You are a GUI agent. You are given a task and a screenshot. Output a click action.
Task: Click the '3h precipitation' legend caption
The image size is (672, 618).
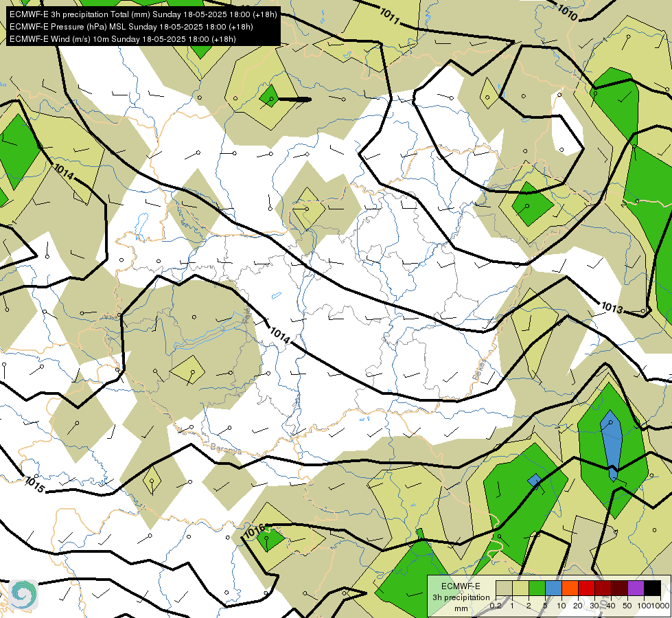[461, 597]
